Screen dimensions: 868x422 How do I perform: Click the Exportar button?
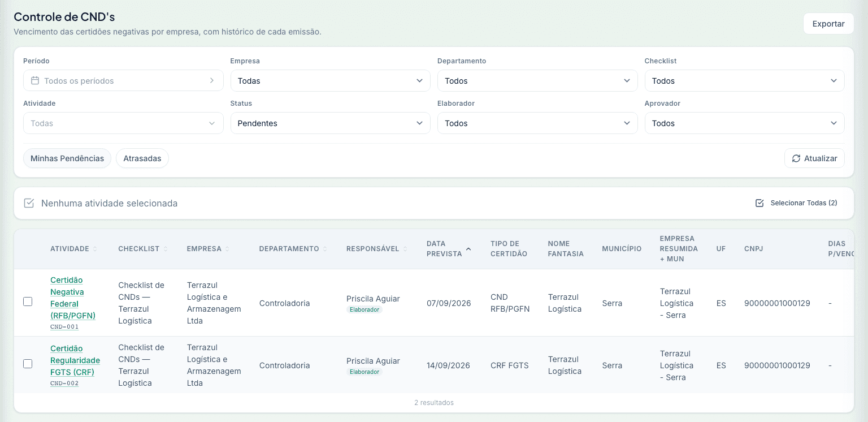pyautogui.click(x=828, y=24)
